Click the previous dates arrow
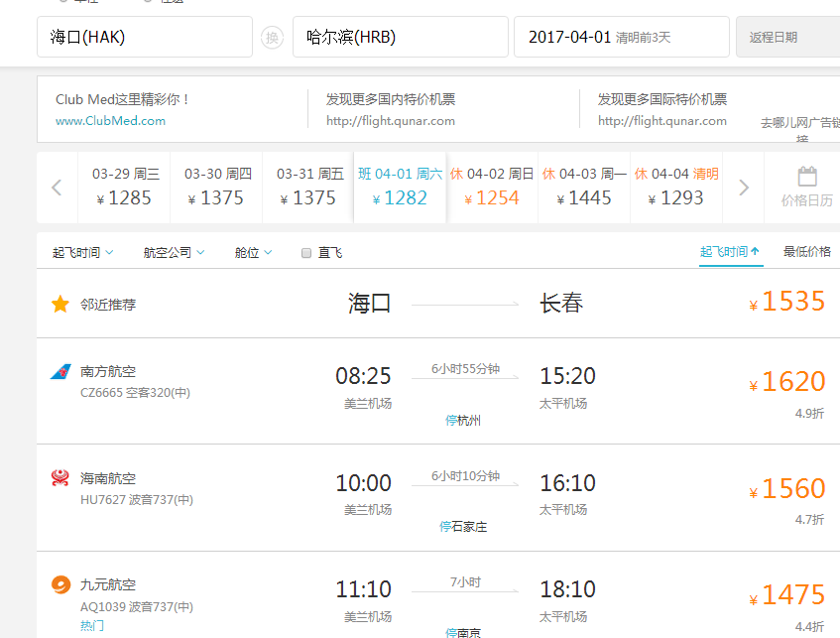This screenshot has height=638, width=840. (57, 188)
